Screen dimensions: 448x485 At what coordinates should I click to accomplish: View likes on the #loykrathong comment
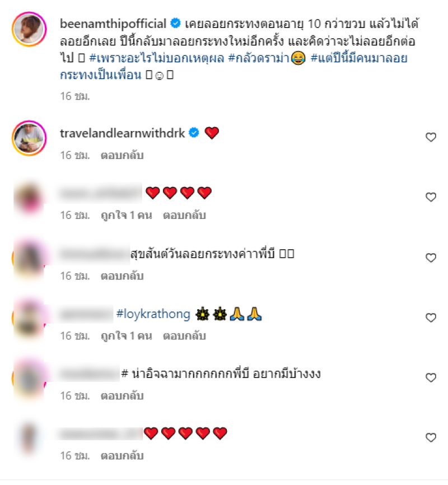[126, 336]
